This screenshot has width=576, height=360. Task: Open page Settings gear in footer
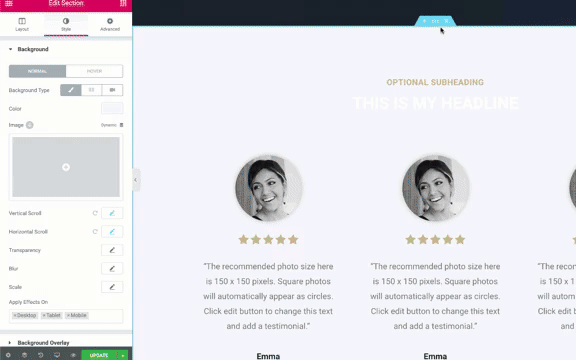[x=8, y=355]
